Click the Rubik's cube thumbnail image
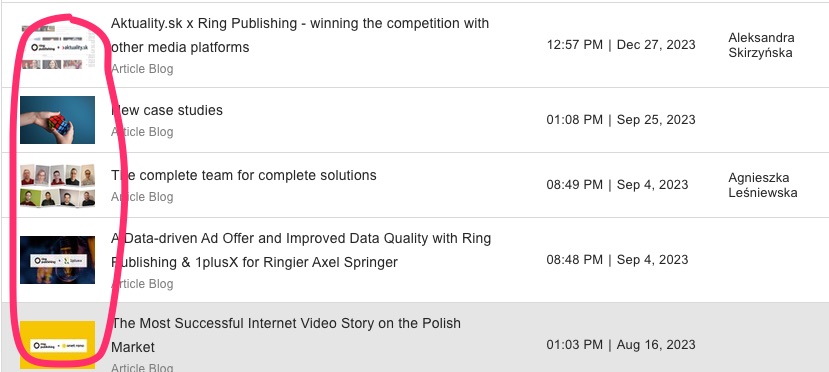This screenshot has height=372, width=829. [x=58, y=120]
